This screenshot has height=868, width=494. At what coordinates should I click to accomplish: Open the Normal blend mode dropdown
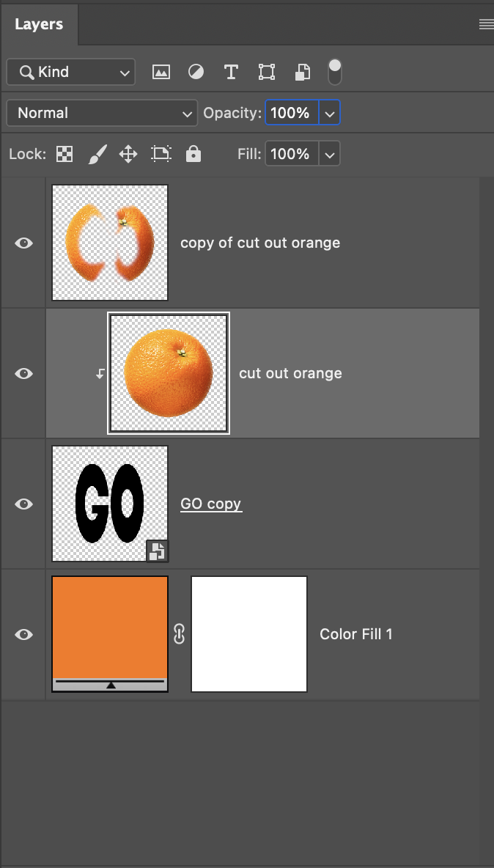(x=102, y=113)
